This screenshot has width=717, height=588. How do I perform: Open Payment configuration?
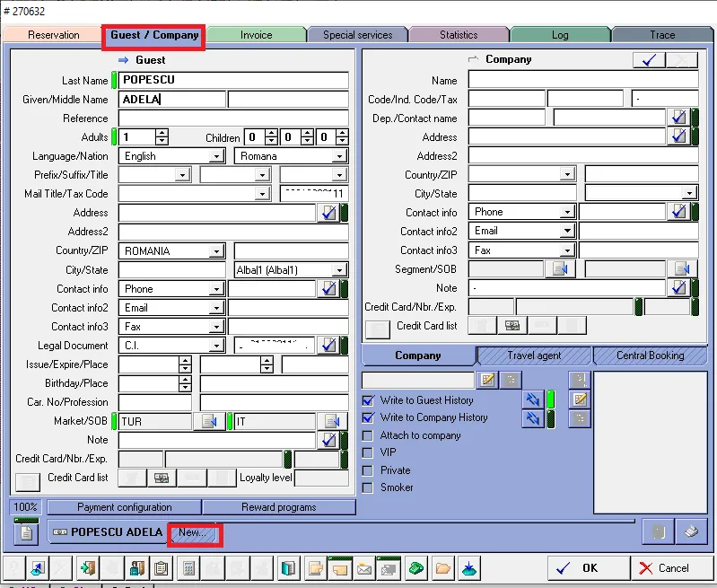pos(124,507)
